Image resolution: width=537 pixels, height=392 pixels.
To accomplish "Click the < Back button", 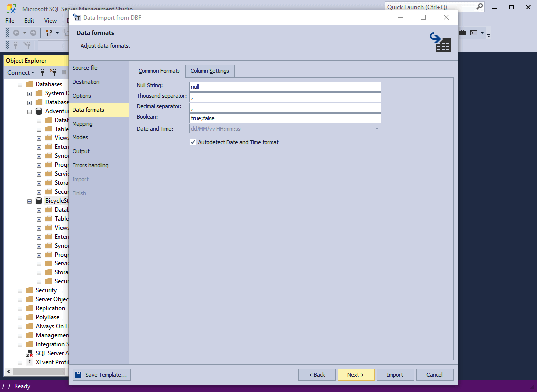I will 317,375.
